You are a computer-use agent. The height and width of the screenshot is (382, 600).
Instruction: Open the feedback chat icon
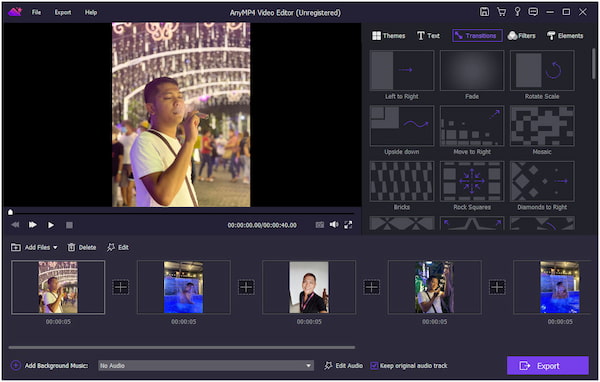click(533, 12)
